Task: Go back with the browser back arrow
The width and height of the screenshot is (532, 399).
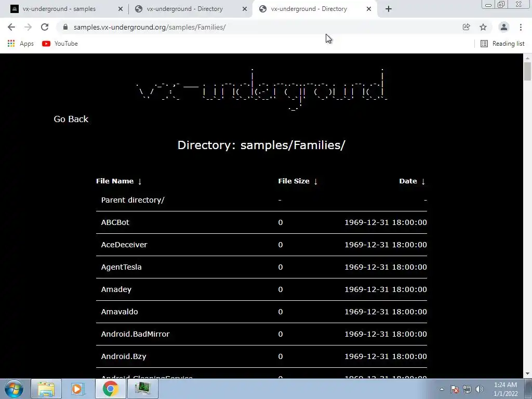Action: tap(11, 27)
